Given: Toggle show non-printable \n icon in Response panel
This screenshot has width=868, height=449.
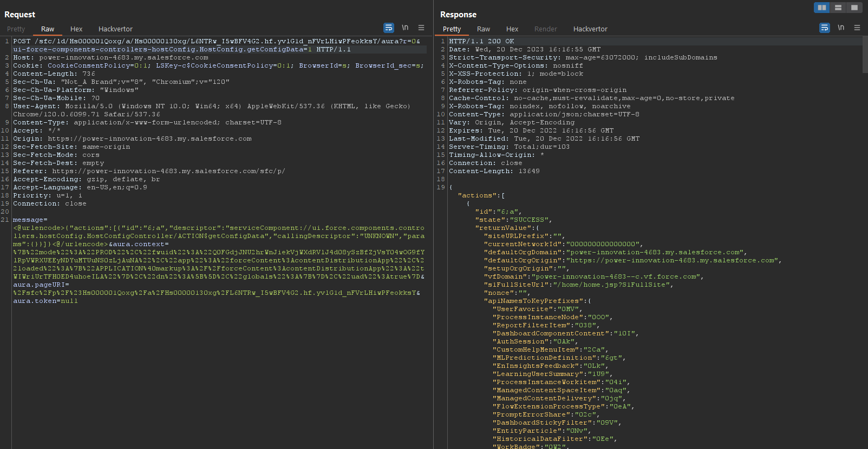Looking at the screenshot, I should (841, 28).
